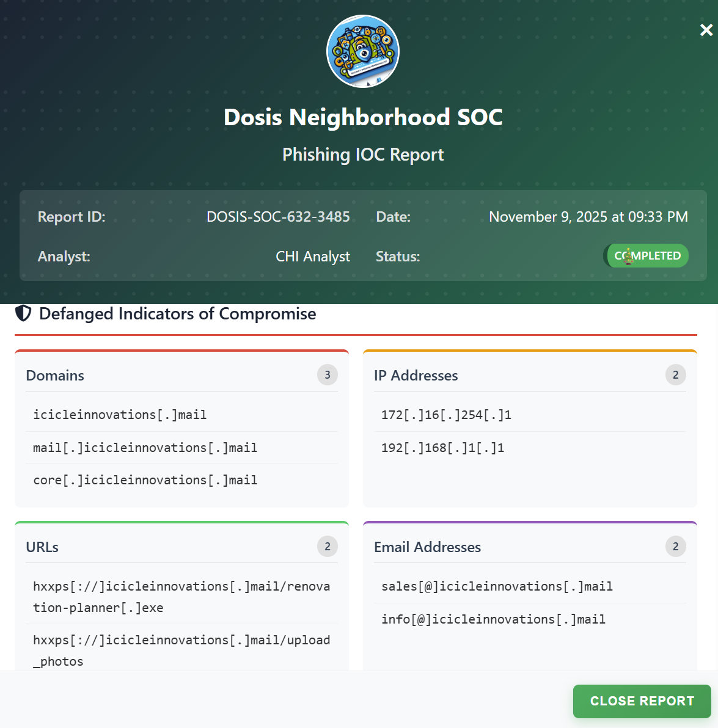Viewport: 718px width, 728px height.
Task: Click the Completed status badge
Action: tap(647, 256)
